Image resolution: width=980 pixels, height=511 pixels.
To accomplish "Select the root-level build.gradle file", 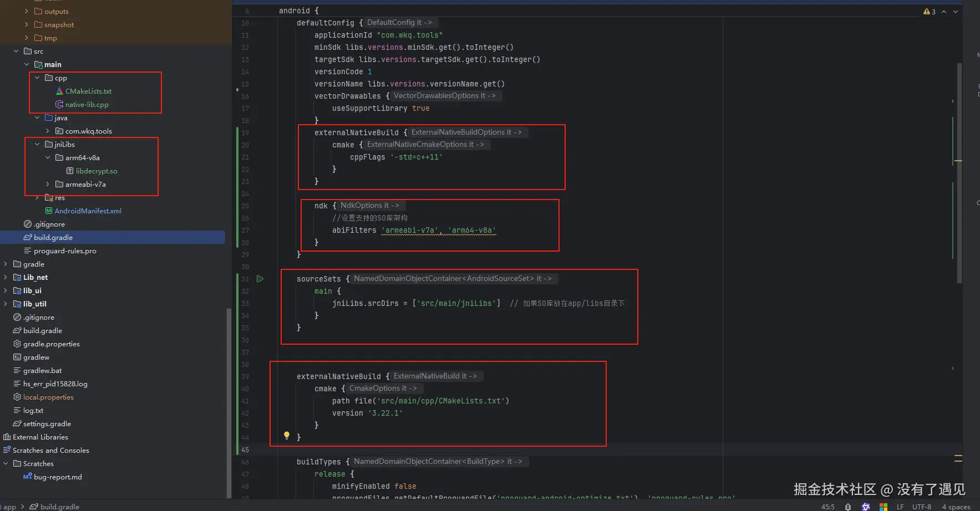I will click(x=43, y=331).
